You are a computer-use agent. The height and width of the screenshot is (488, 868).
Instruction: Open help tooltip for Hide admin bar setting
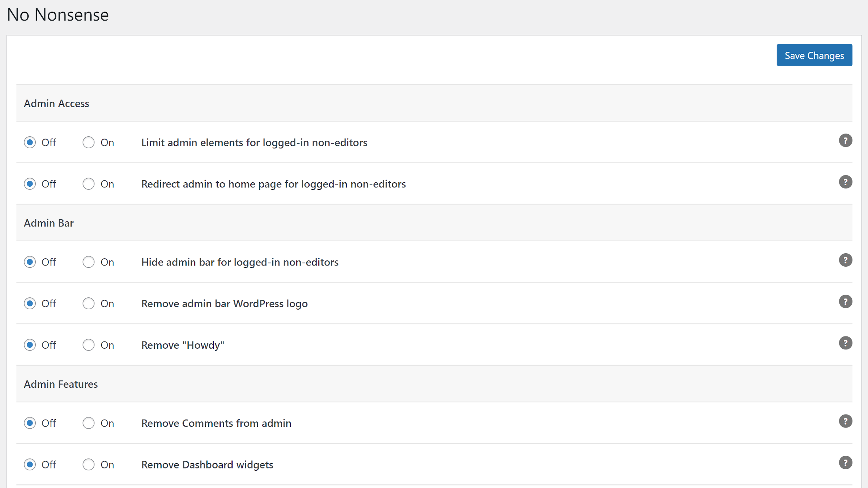(x=845, y=260)
